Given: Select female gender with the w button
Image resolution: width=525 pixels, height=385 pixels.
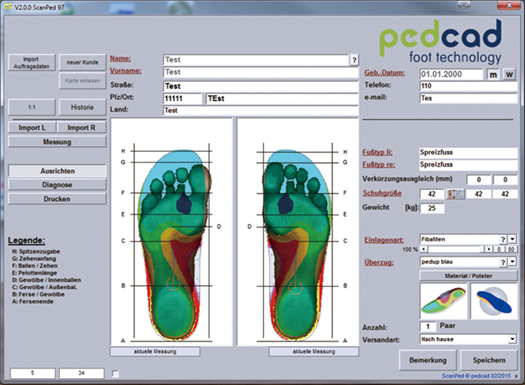Looking at the screenshot, I should click(x=509, y=74).
